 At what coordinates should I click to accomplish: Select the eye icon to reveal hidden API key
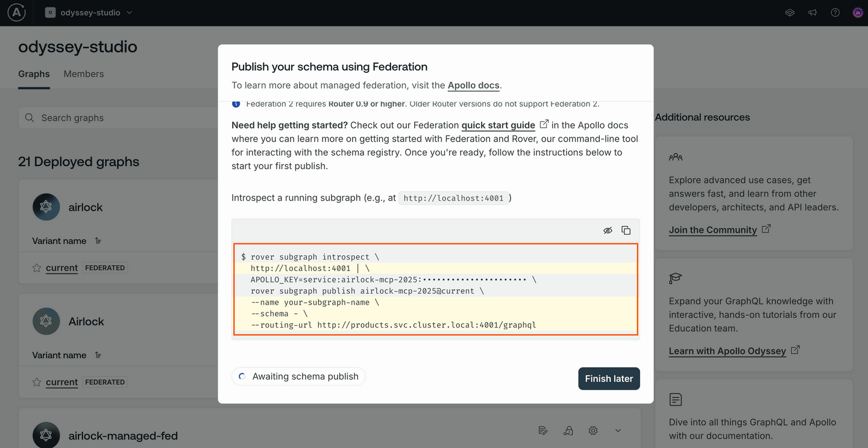tap(608, 230)
